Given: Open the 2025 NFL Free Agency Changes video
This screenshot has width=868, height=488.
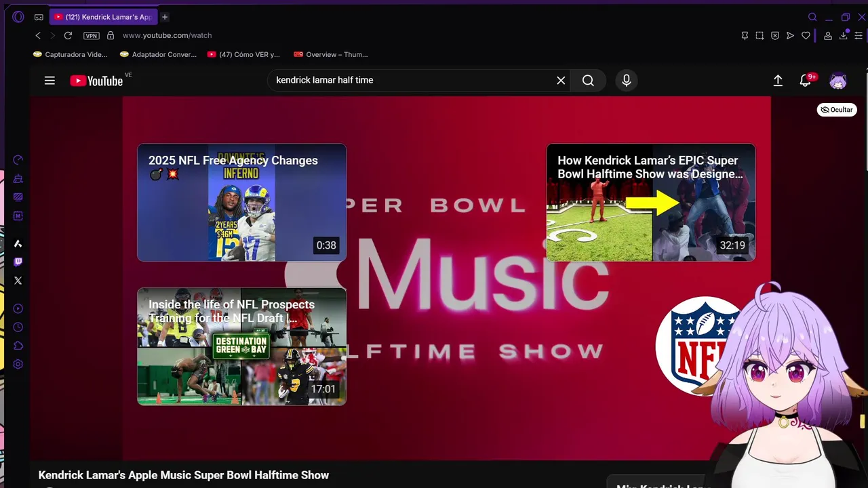Looking at the screenshot, I should click(242, 202).
